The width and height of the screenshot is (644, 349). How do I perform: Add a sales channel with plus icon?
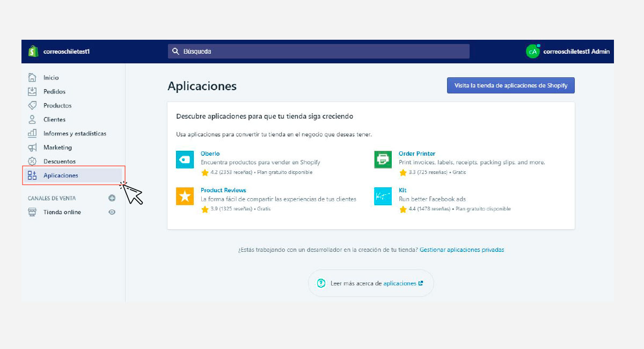click(112, 198)
